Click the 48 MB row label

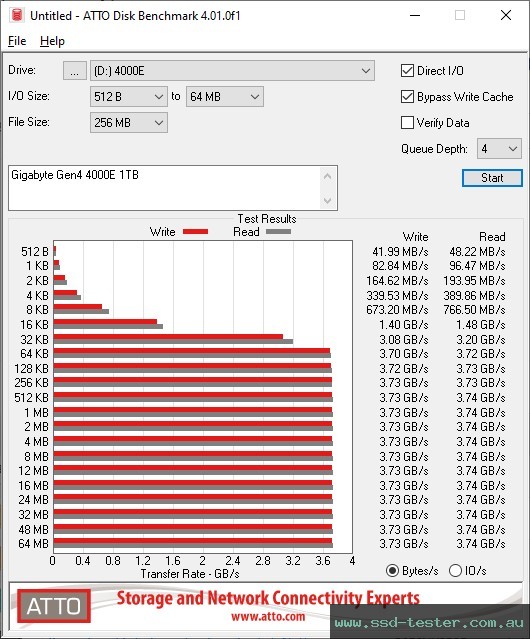pyautogui.click(x=33, y=529)
